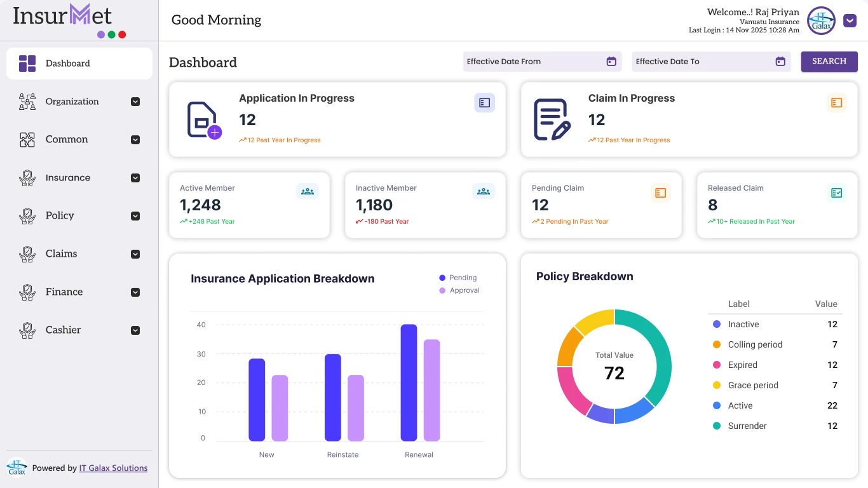
Task: Open the Insurance menu item
Action: pos(79,178)
